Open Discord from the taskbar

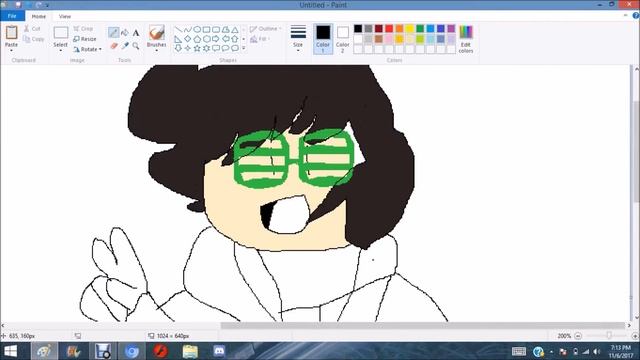(219, 351)
